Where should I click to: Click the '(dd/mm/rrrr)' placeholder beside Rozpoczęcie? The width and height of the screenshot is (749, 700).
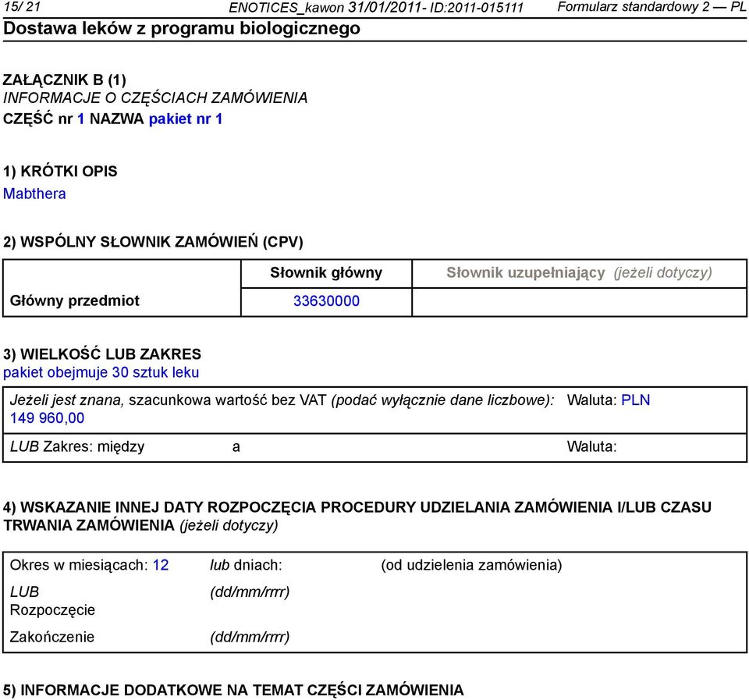[250, 592]
